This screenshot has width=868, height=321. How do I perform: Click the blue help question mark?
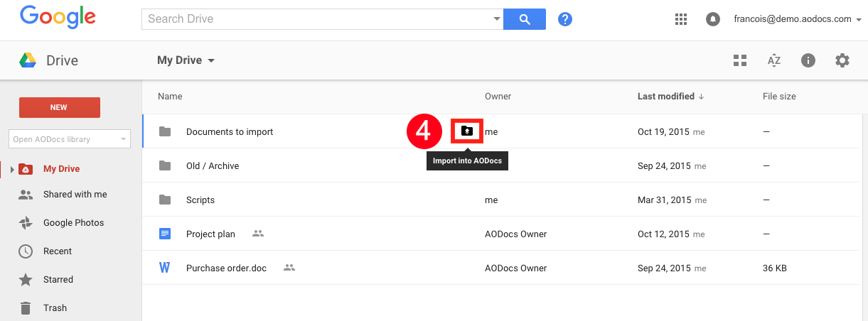click(565, 19)
